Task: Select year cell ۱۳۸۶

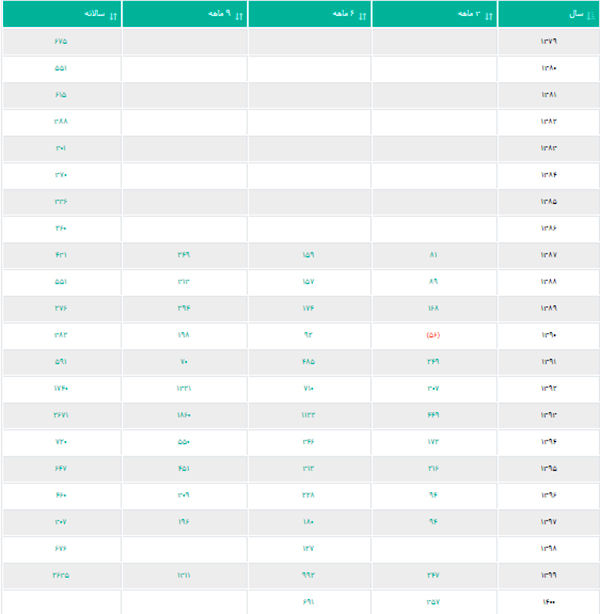Action: [x=549, y=228]
